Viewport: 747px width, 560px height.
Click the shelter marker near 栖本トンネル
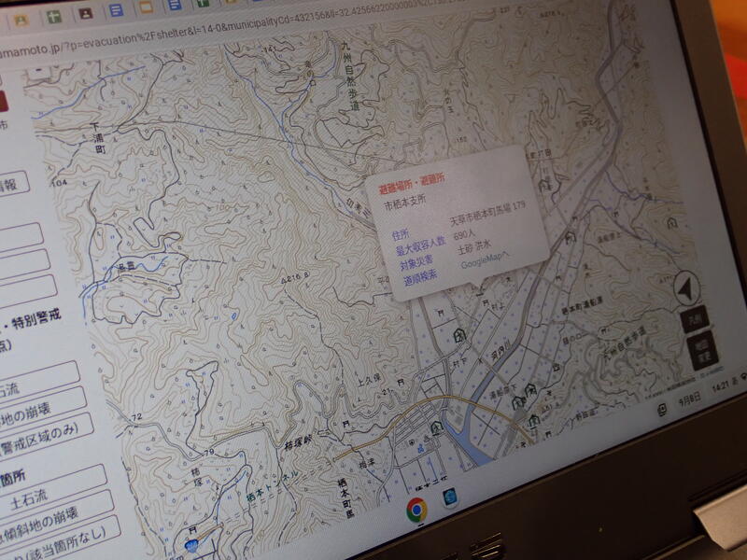click(x=435, y=428)
